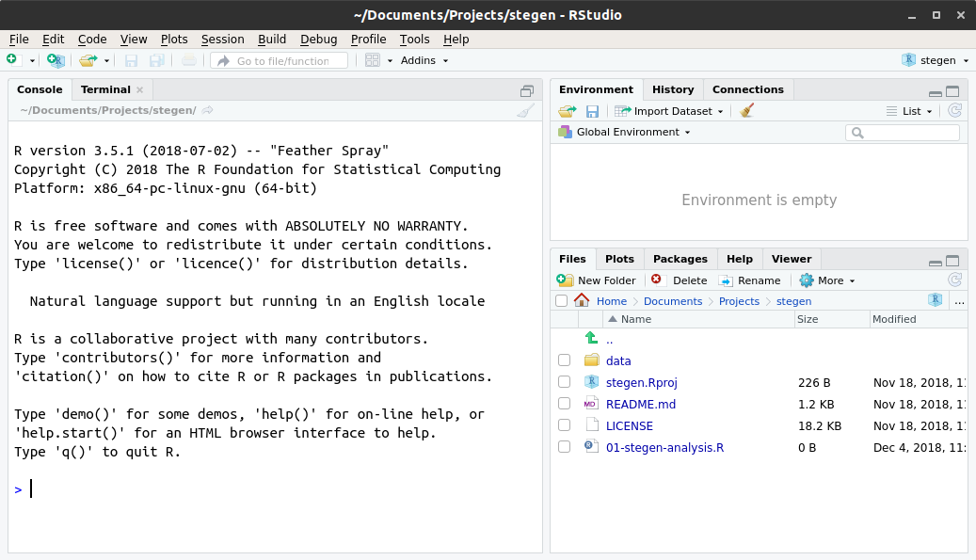This screenshot has height=560, width=976.
Task: Click the ellipsis go-to-directory button
Action: (x=959, y=301)
